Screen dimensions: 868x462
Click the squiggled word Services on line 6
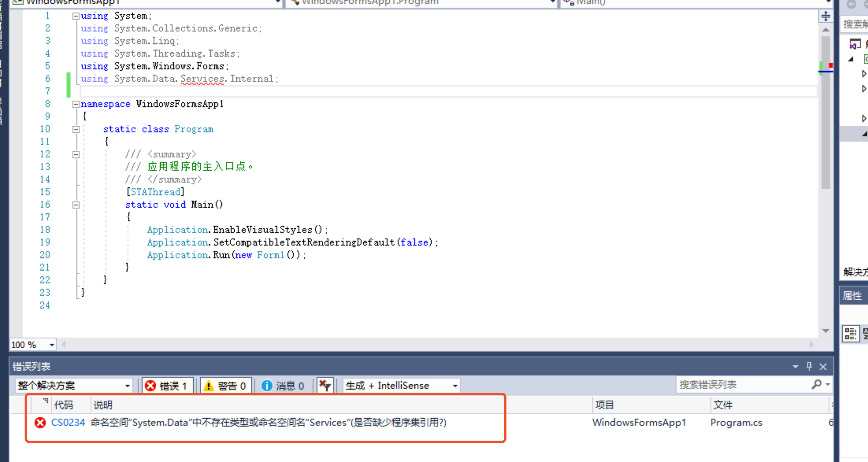coord(202,79)
